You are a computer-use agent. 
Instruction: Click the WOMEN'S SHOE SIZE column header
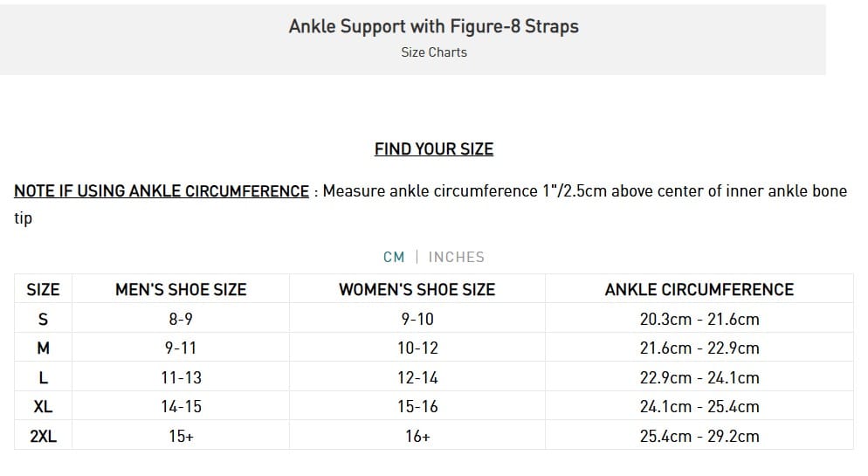point(417,290)
